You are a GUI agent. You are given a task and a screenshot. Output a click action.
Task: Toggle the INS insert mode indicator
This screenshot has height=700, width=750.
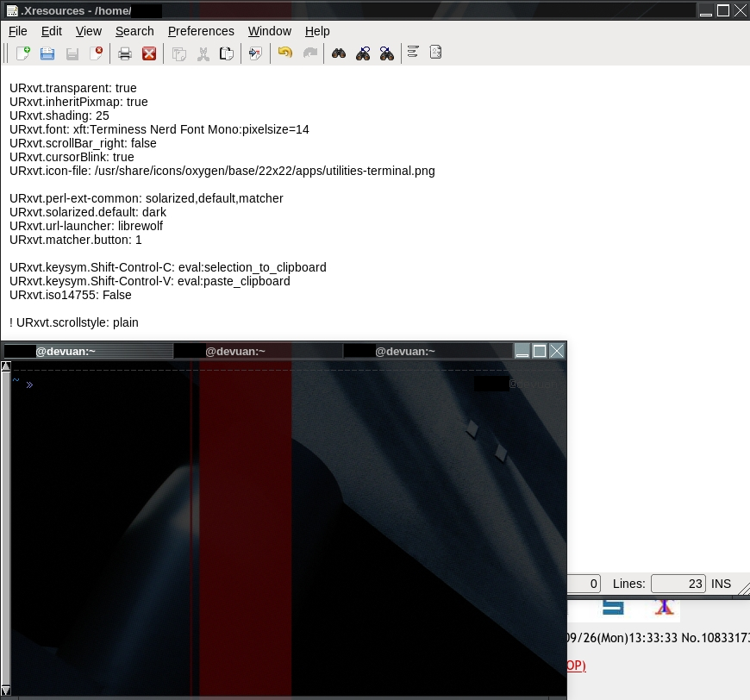(x=721, y=584)
